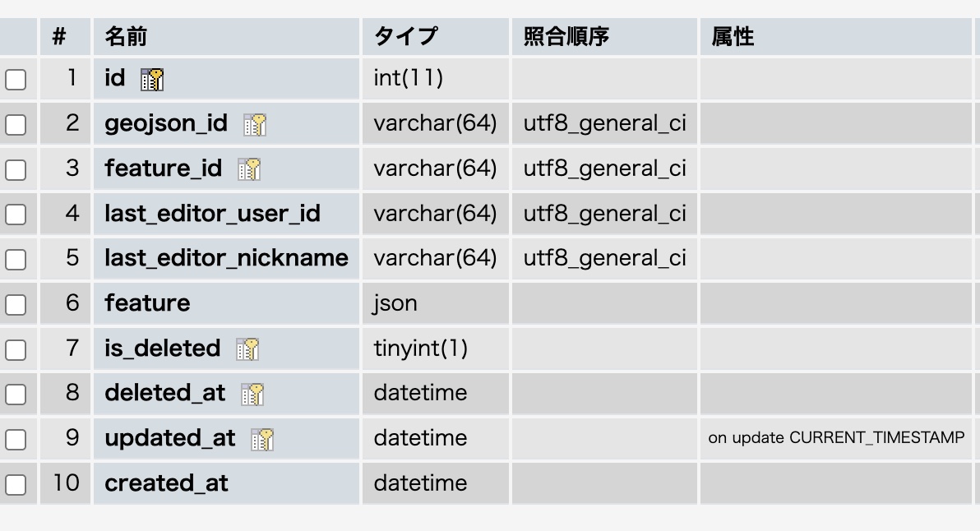Click the json type cell of feature
Viewport: 980px width, 531px height.
pyautogui.click(x=395, y=303)
